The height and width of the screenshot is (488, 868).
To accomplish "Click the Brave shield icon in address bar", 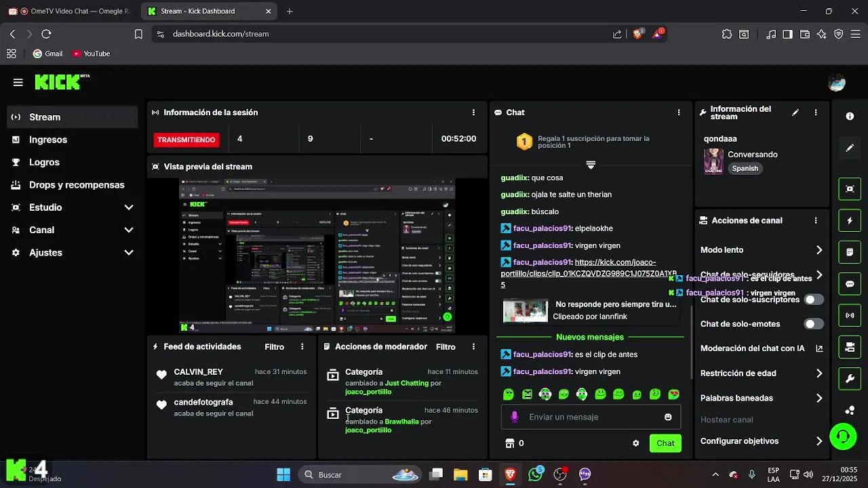I will point(638,34).
